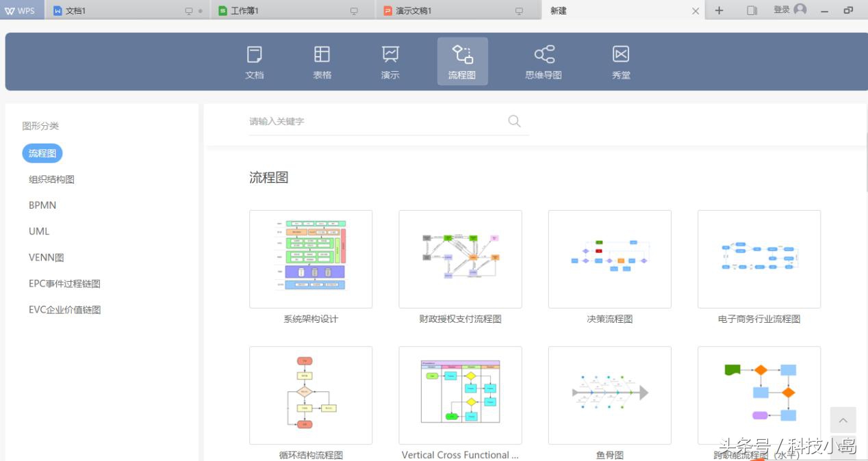Open the 组织结构图 category
This screenshot has width=868, height=461.
click(x=51, y=179)
